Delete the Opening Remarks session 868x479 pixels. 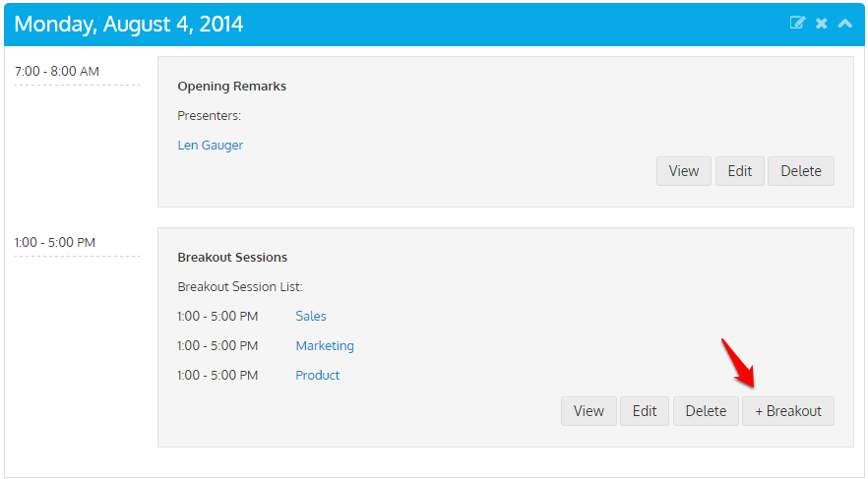coord(801,171)
